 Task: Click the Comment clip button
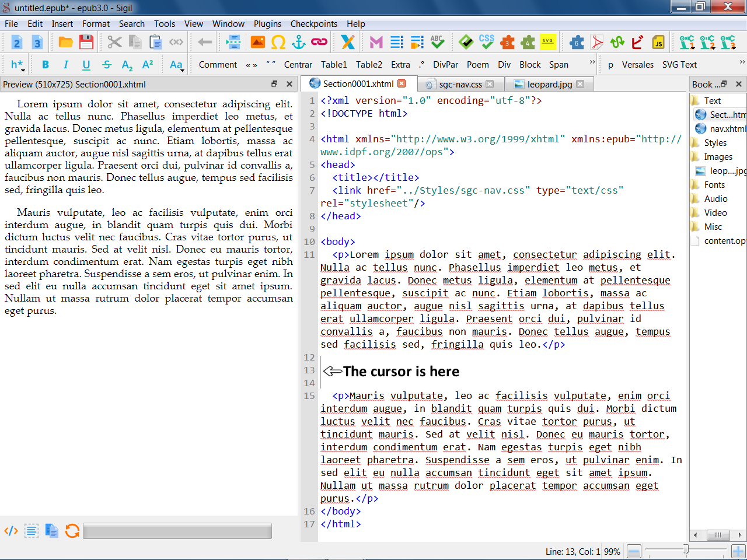pyautogui.click(x=218, y=65)
